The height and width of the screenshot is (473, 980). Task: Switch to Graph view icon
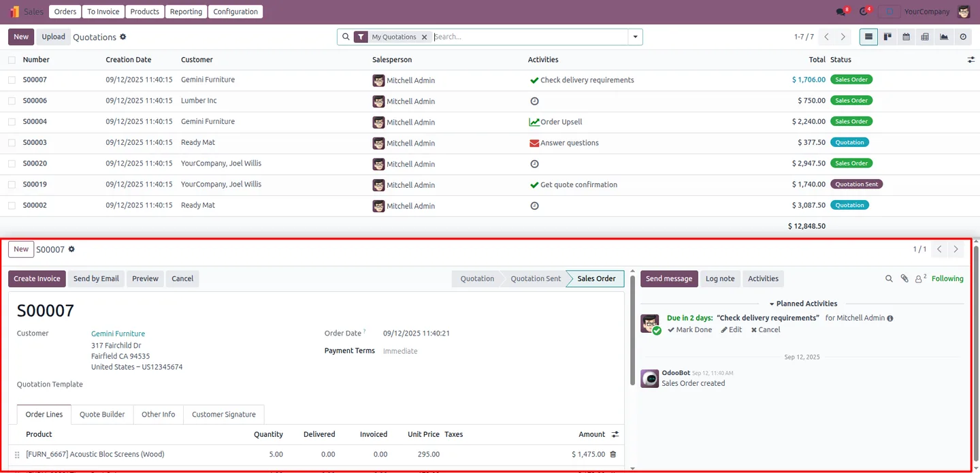coord(944,37)
